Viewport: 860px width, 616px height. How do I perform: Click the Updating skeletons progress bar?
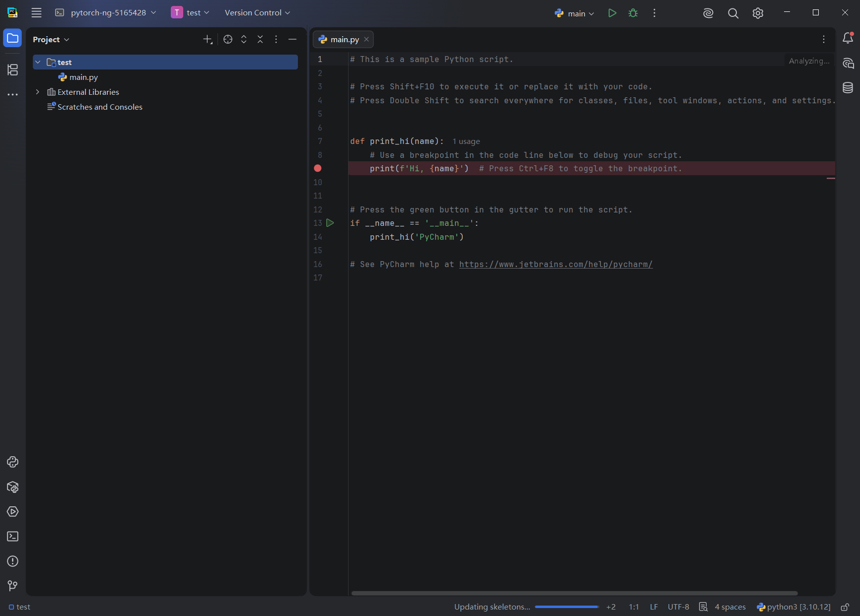[567, 607]
